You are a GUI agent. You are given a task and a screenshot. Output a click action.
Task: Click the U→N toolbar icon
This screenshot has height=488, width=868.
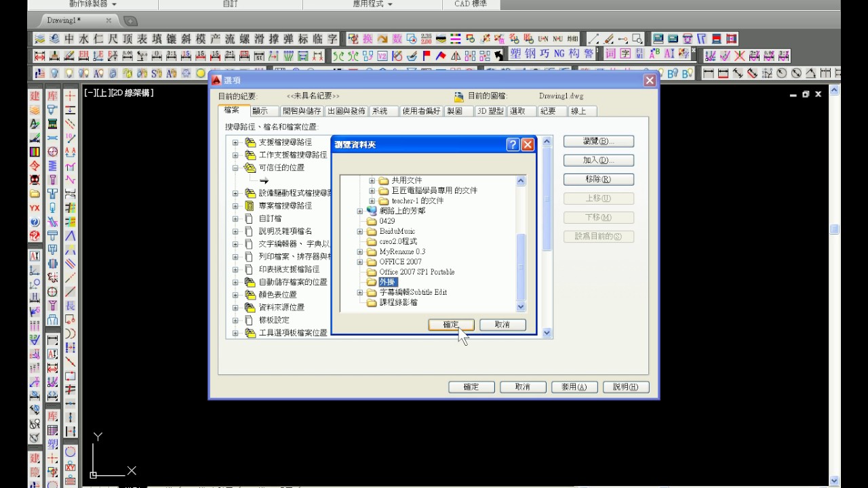(x=543, y=39)
